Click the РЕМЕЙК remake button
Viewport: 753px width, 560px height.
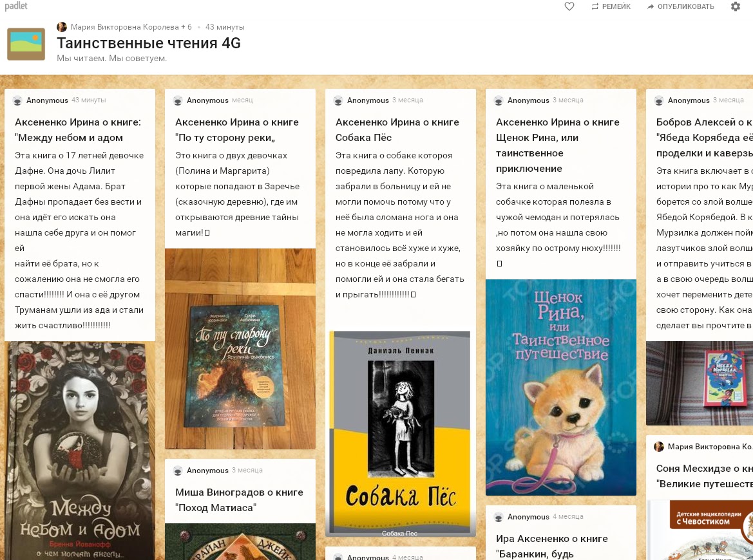click(x=611, y=6)
